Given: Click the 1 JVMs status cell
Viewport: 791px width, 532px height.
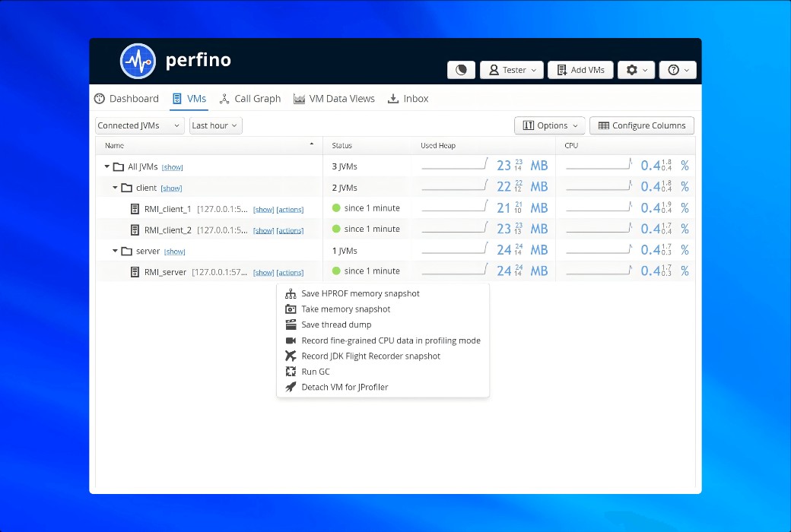Looking at the screenshot, I should coord(345,251).
